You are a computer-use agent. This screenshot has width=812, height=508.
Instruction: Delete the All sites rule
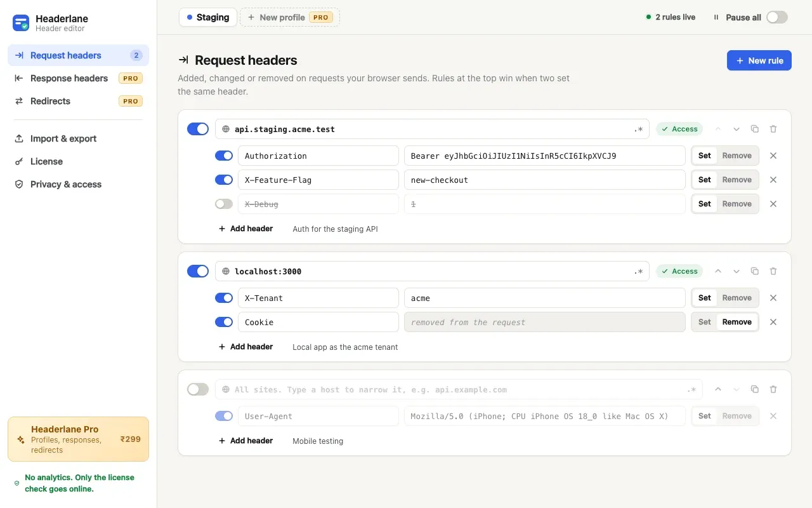(x=773, y=389)
